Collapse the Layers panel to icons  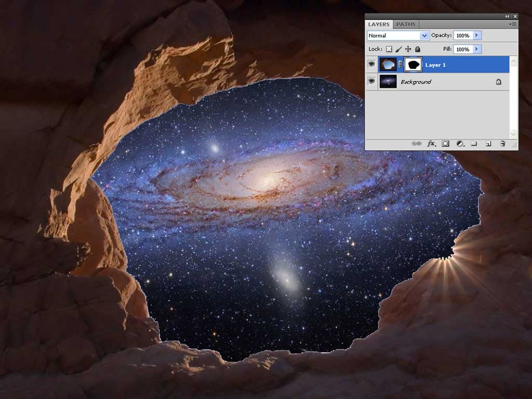[507, 16]
